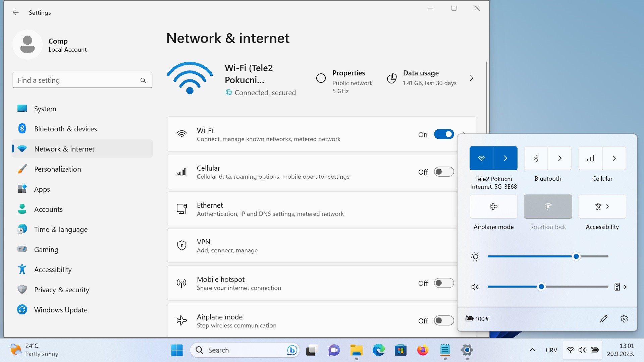Toggle Bluetooth quick setting tile
The height and width of the screenshot is (362, 644).
(x=536, y=158)
